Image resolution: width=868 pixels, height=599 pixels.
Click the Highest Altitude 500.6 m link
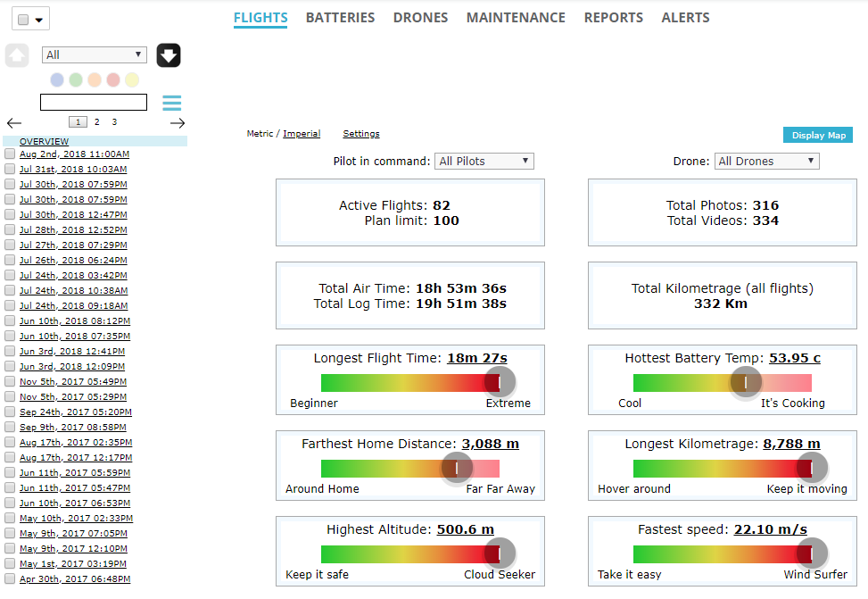[x=466, y=529]
